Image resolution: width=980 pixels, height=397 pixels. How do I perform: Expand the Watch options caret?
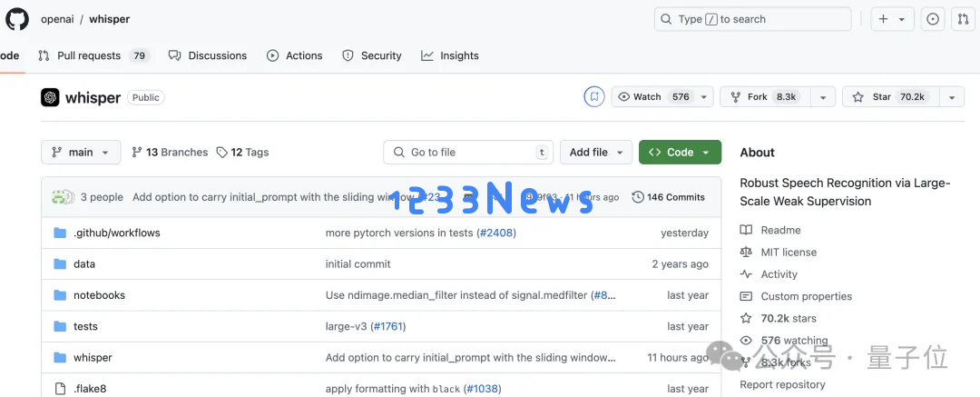coord(704,97)
